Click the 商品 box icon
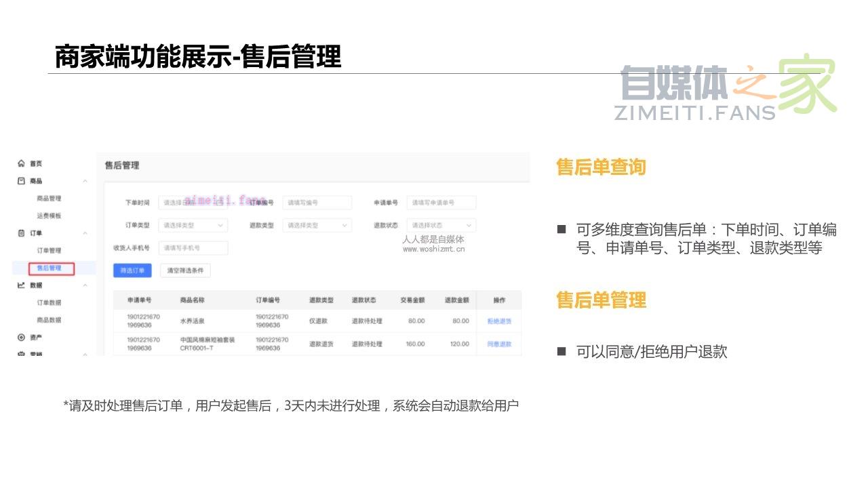868x488 pixels. pyautogui.click(x=22, y=181)
